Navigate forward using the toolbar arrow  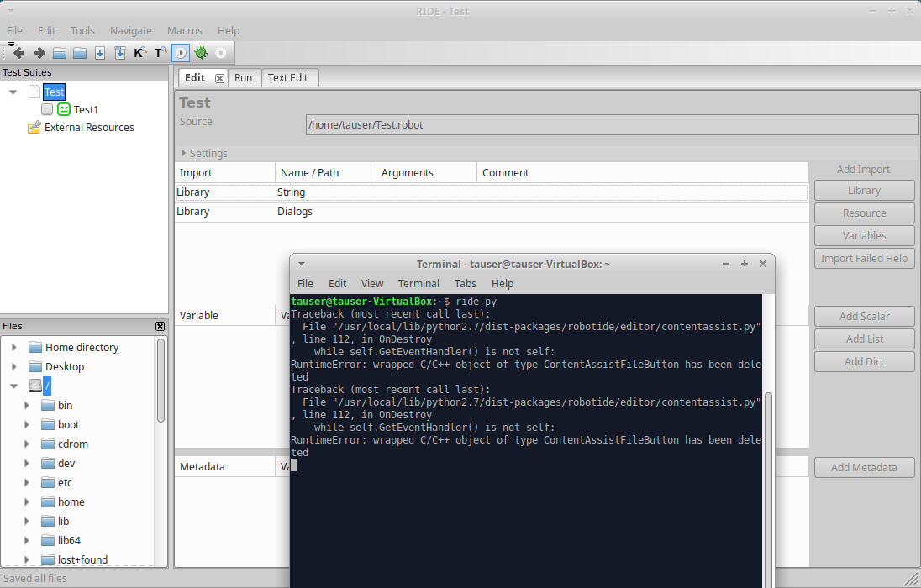click(39, 52)
